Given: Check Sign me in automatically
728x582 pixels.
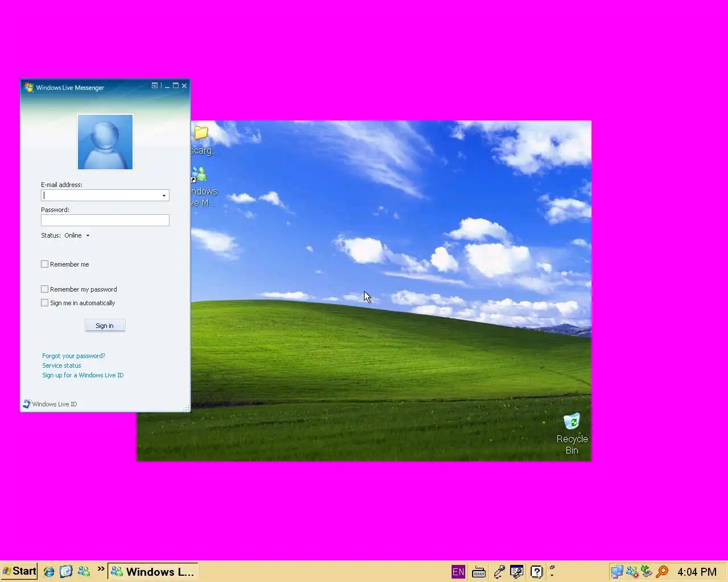Looking at the screenshot, I should pyautogui.click(x=44, y=302).
